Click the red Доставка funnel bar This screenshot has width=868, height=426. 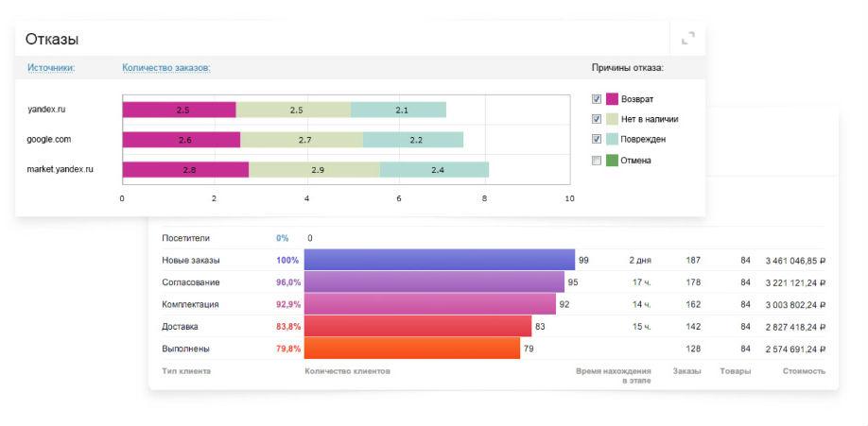click(417, 326)
